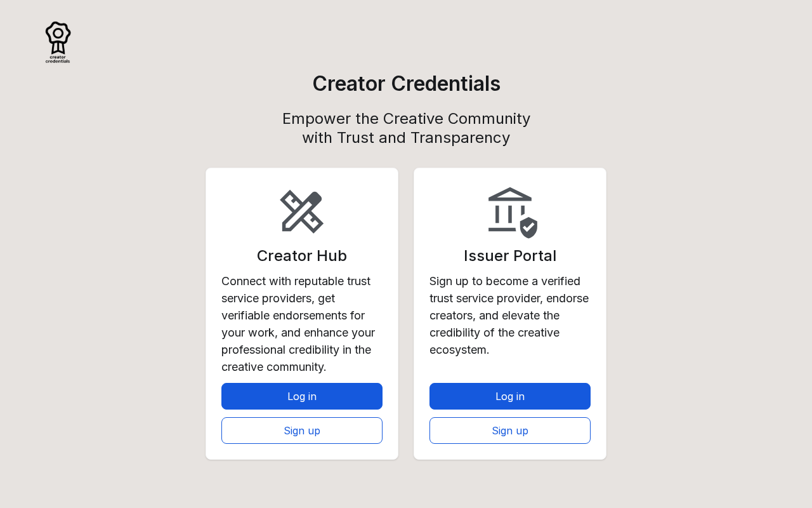Select the 'Issuer Portal' card title
This screenshot has height=508, width=812.
point(510,256)
